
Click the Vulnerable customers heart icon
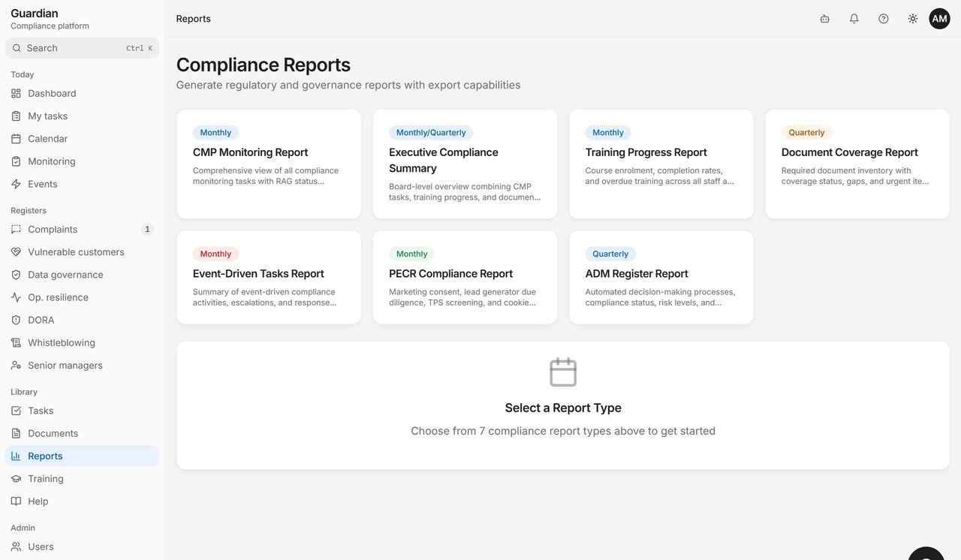(16, 251)
